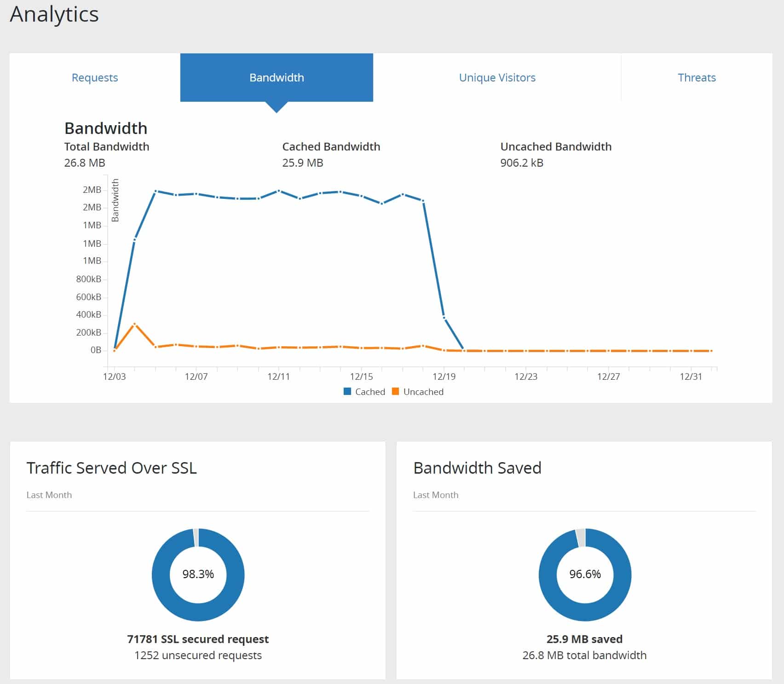
Task: Click the peak of the blue cached line
Action: point(156,190)
